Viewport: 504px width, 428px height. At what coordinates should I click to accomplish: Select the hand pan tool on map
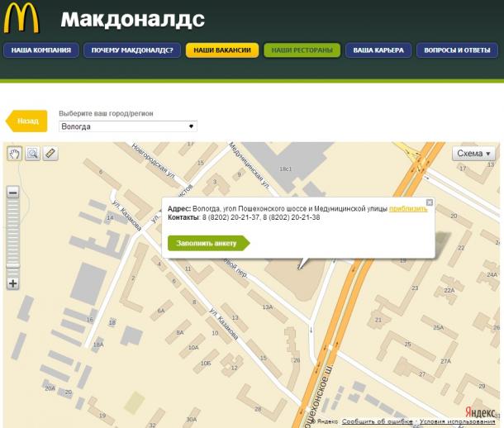pos(15,154)
